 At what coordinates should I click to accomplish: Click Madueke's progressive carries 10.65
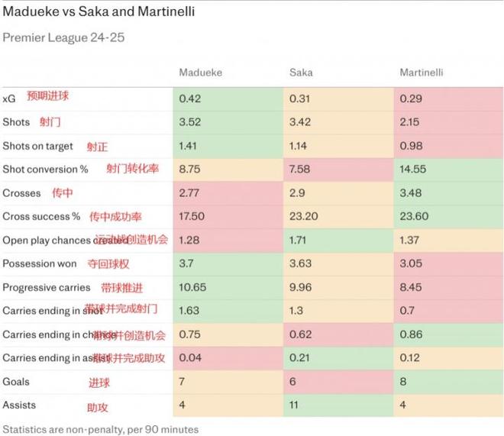[192, 287]
